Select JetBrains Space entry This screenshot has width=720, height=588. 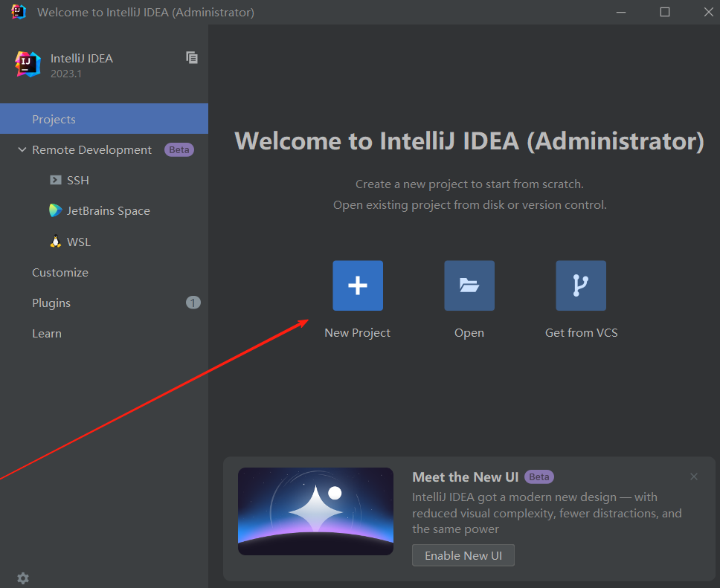click(109, 210)
